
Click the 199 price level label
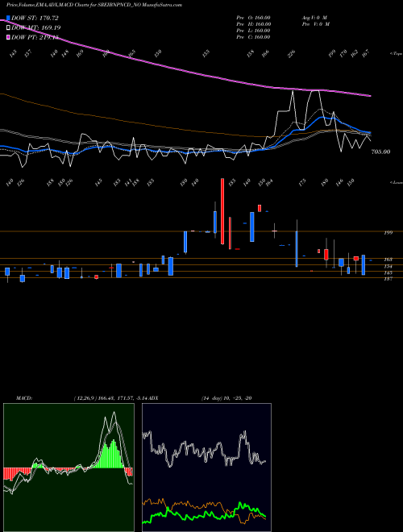(x=388, y=232)
